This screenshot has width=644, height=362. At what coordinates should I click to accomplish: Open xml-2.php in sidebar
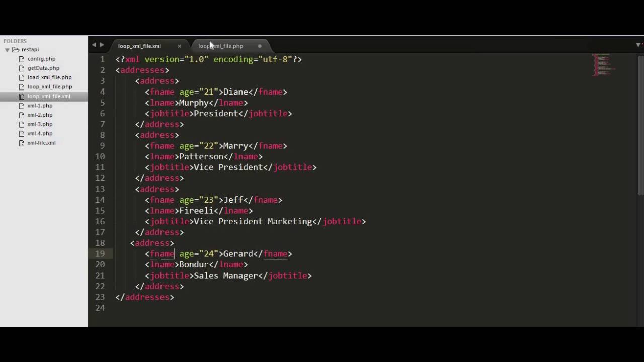click(x=40, y=115)
